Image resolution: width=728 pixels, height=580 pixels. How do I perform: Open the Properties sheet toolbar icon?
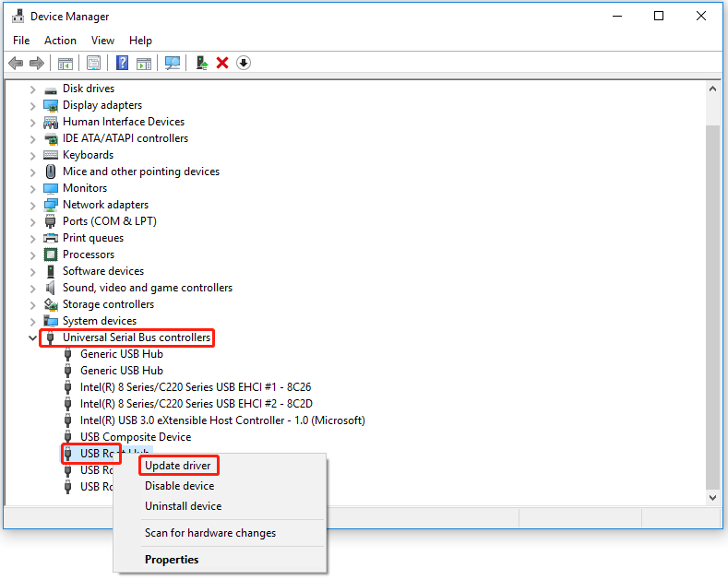(93, 63)
